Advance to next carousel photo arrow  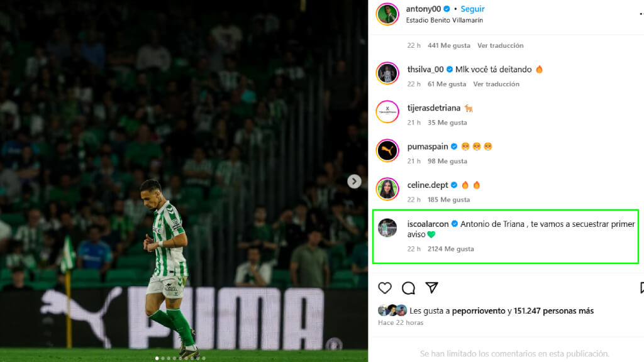pyautogui.click(x=354, y=182)
